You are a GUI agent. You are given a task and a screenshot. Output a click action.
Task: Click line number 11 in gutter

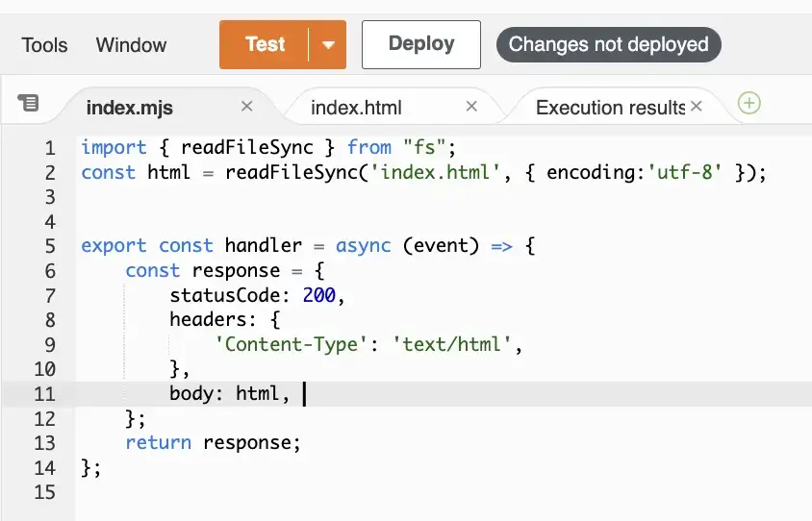click(45, 394)
